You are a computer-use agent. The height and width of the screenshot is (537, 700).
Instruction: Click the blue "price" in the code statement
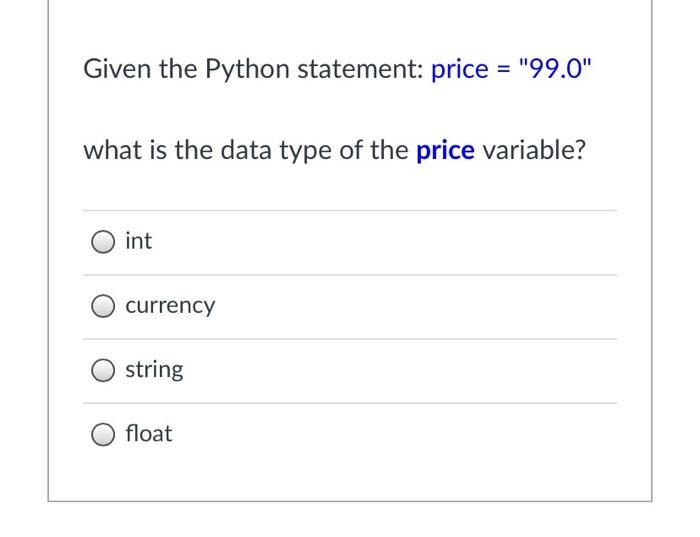[x=458, y=70]
